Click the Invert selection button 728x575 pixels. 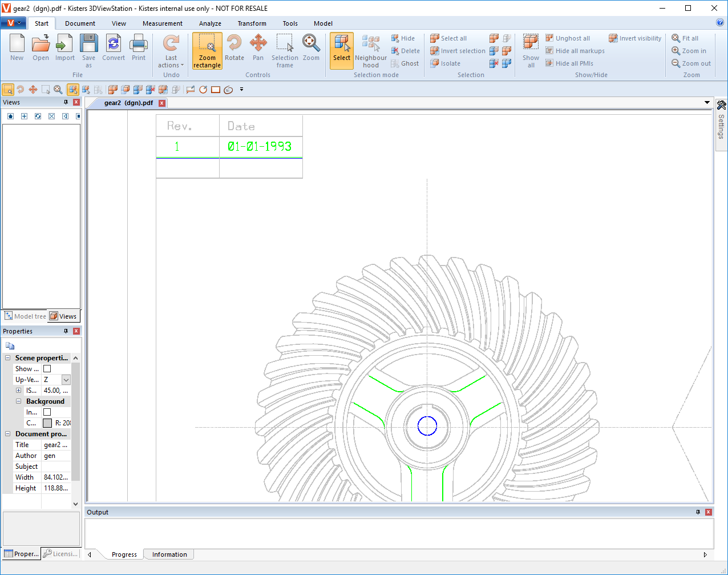(x=458, y=51)
